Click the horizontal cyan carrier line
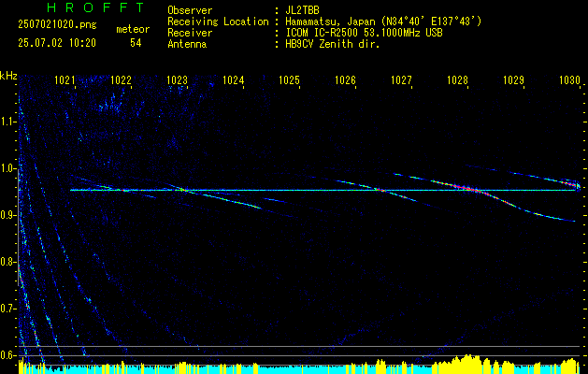This screenshot has height=374, width=588. (323, 190)
